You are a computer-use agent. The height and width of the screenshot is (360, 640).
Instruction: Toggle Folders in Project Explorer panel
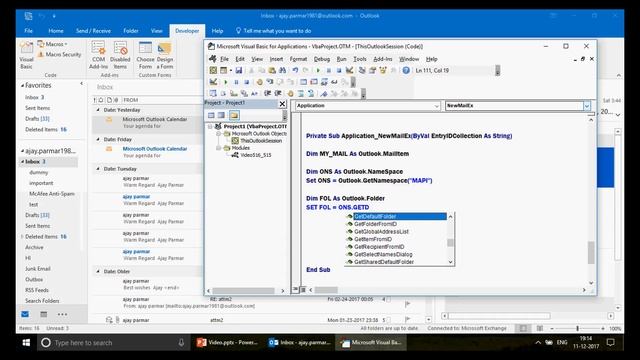234,115
